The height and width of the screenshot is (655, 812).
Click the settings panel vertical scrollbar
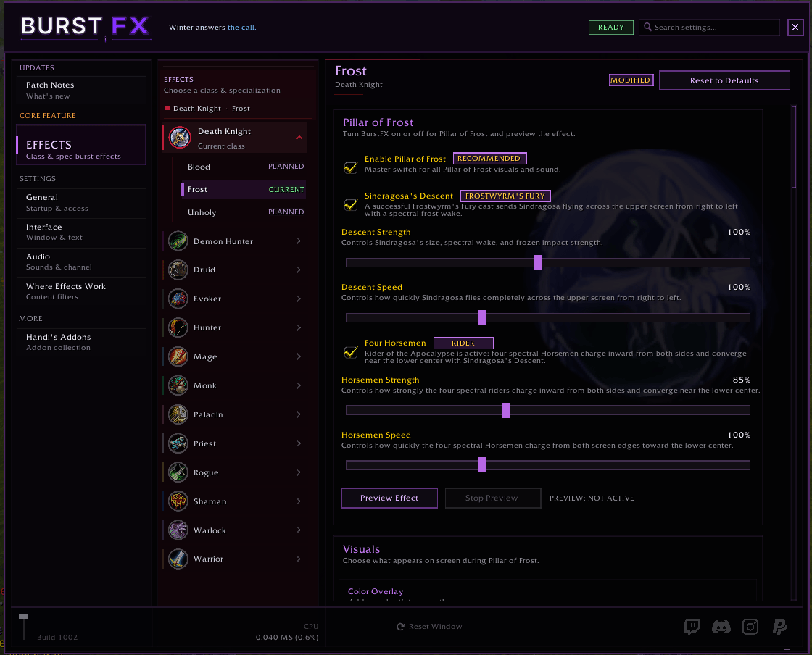click(x=793, y=146)
